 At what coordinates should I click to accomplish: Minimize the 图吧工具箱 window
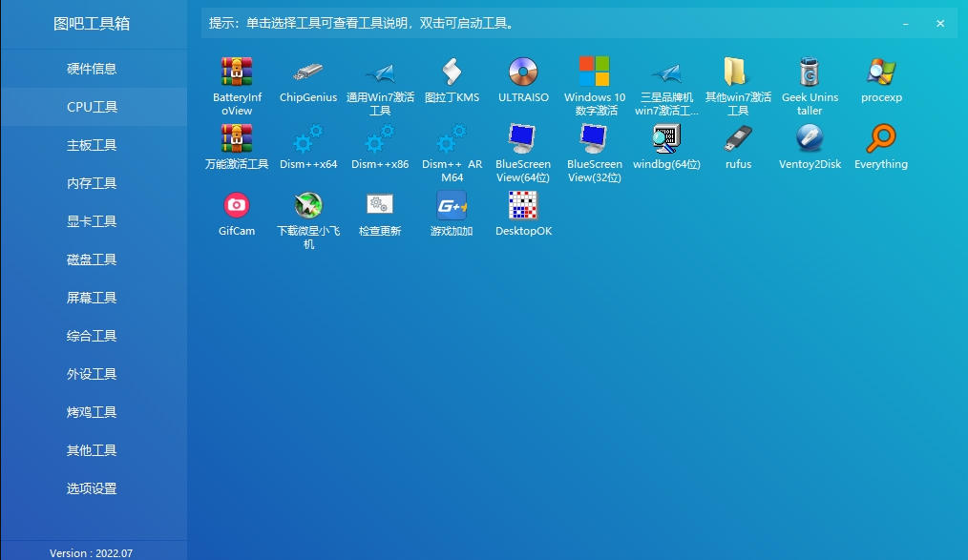point(906,24)
